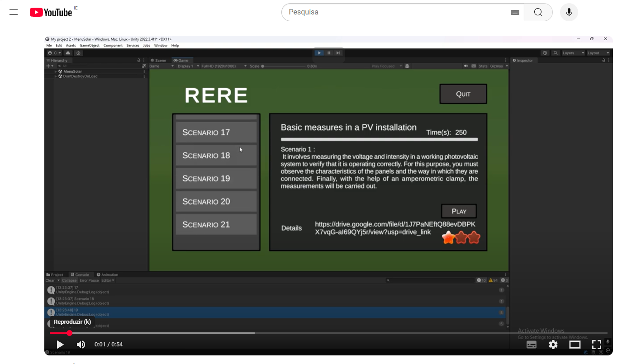Select the Scenario 18 button
The width and height of the screenshot is (622, 364).
tap(216, 155)
